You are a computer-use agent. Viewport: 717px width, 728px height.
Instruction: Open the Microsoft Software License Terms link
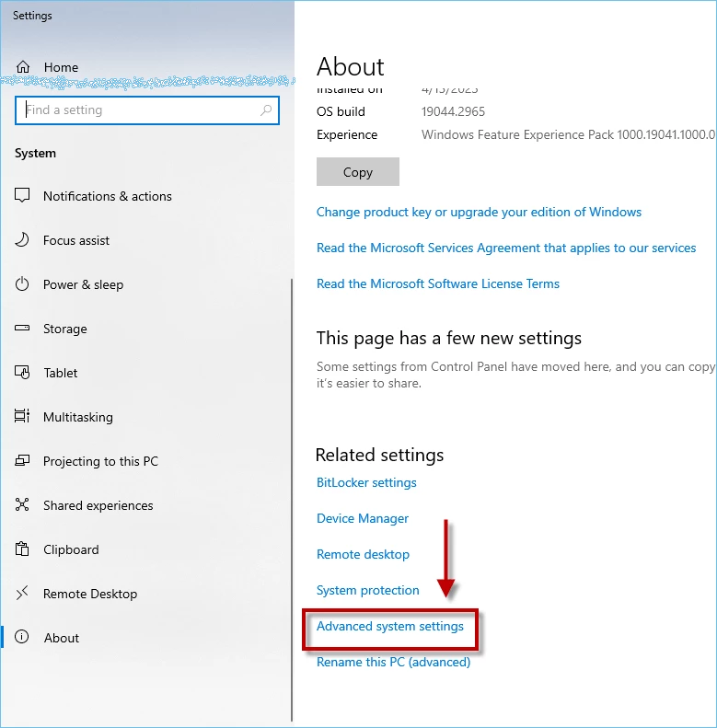[438, 283]
